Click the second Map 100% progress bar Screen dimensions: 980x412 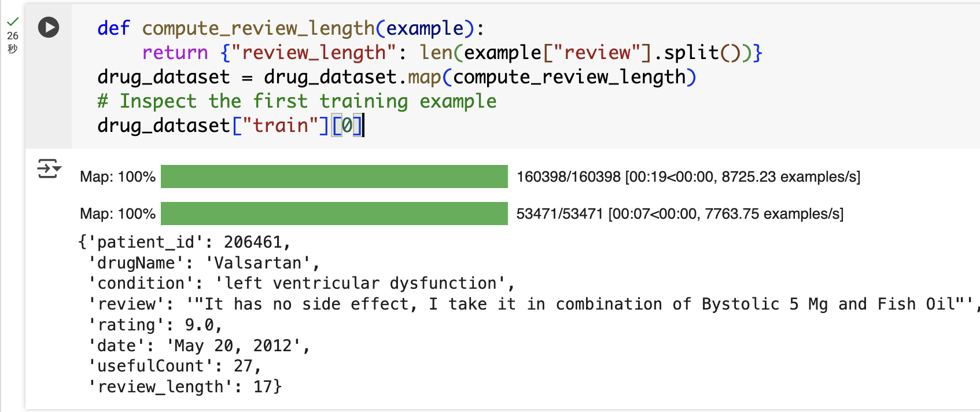pyautogui.click(x=334, y=214)
